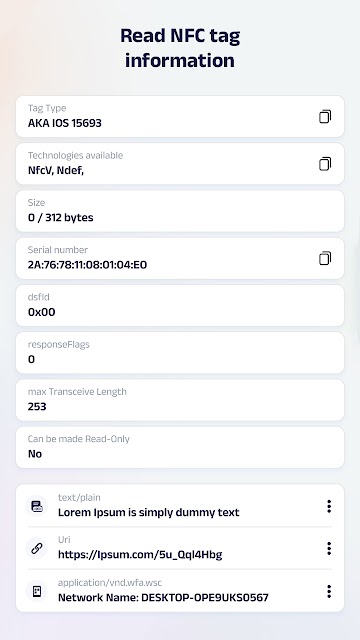Click the text/plain record icon
This screenshot has width=360, height=640.
37,506
